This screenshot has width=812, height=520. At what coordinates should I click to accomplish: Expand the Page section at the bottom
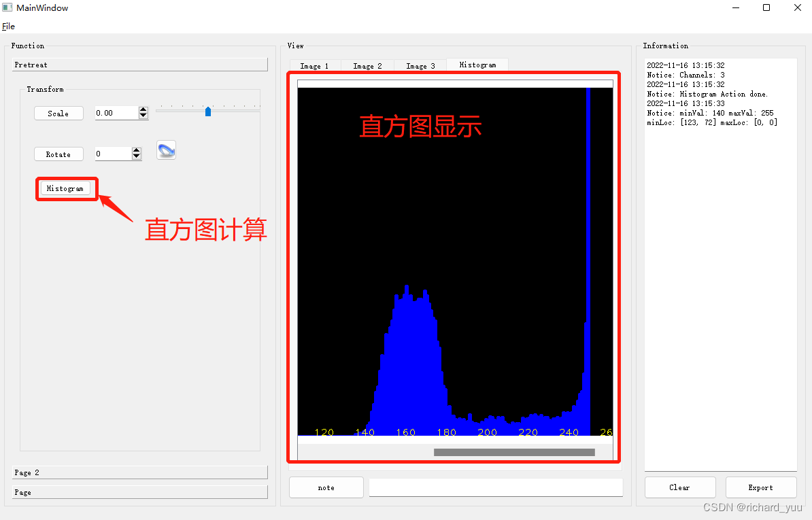tap(139, 491)
